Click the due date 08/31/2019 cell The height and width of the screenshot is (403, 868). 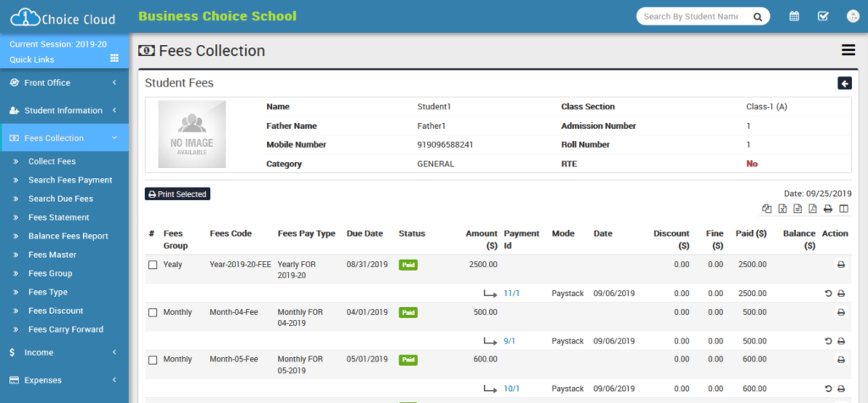(367, 265)
